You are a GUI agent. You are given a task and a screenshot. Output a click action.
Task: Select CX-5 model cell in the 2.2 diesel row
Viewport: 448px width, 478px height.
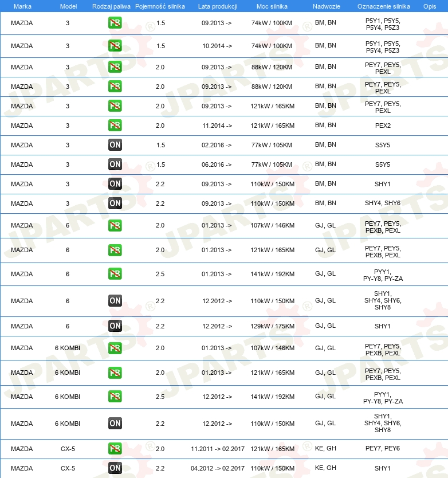click(x=68, y=468)
